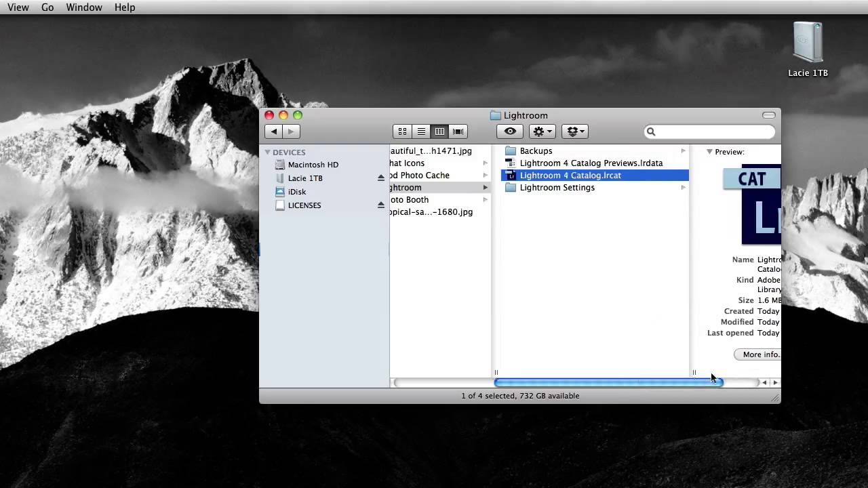Click arrow beside the Photo Cache row

485,176
